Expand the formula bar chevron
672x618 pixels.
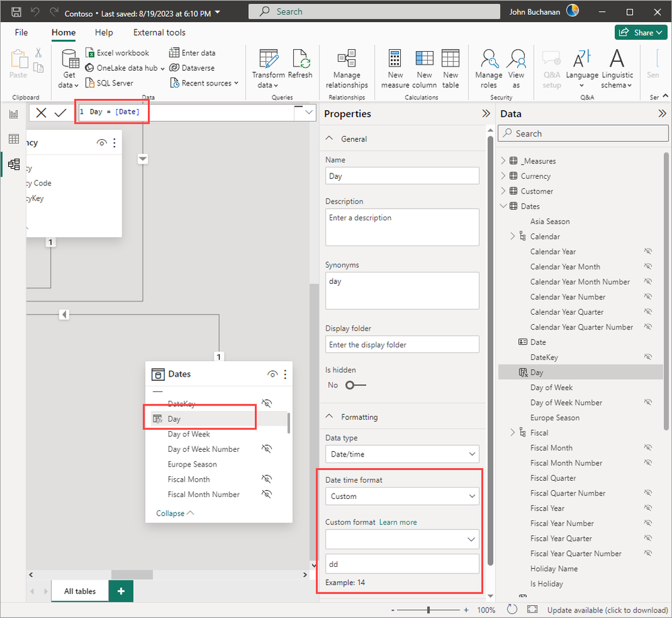tap(309, 112)
